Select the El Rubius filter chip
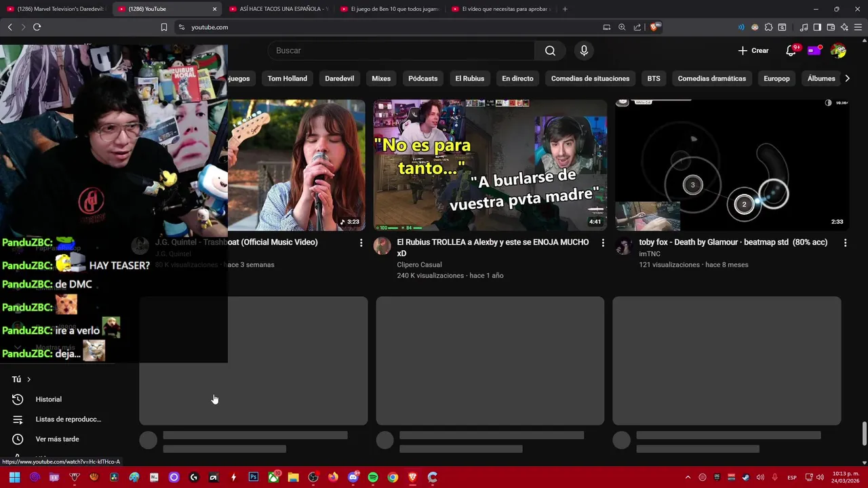This screenshot has height=488, width=868. (x=470, y=79)
